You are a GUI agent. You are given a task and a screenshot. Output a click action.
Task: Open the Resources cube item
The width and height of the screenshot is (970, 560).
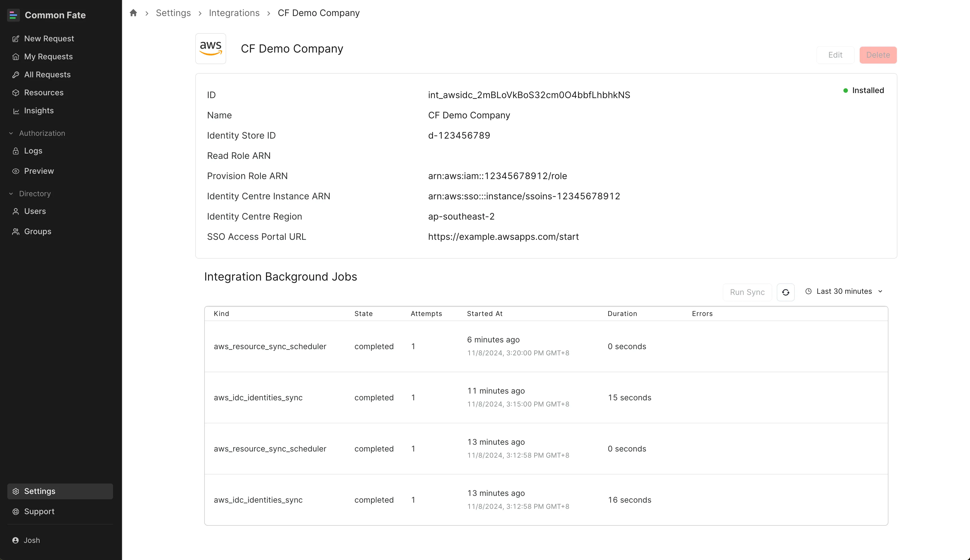44,93
